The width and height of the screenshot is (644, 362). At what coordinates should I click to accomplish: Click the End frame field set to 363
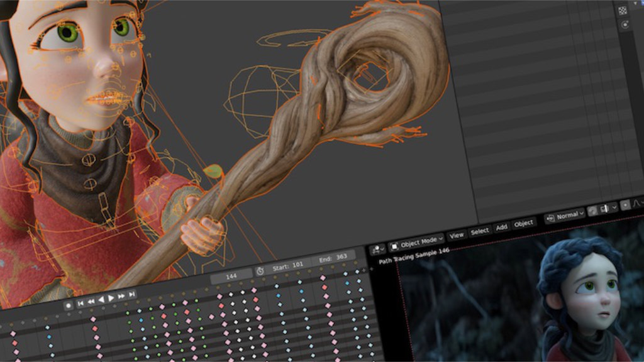coord(333,257)
